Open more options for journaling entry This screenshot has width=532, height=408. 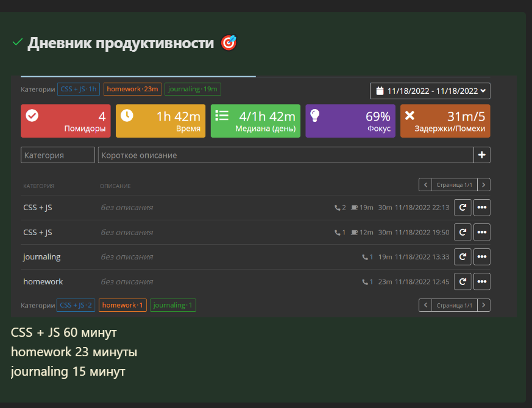pyautogui.click(x=482, y=257)
